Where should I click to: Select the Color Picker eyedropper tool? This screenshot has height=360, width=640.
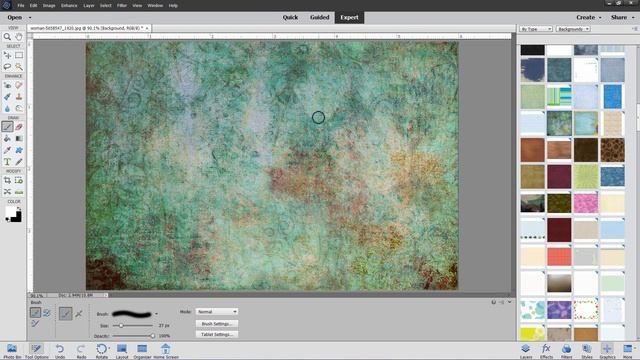coord(7,150)
